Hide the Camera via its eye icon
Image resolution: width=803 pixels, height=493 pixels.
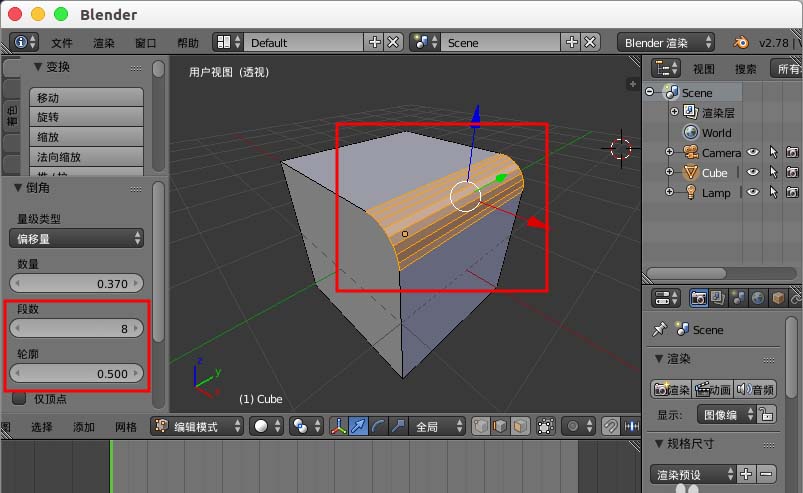(753, 152)
